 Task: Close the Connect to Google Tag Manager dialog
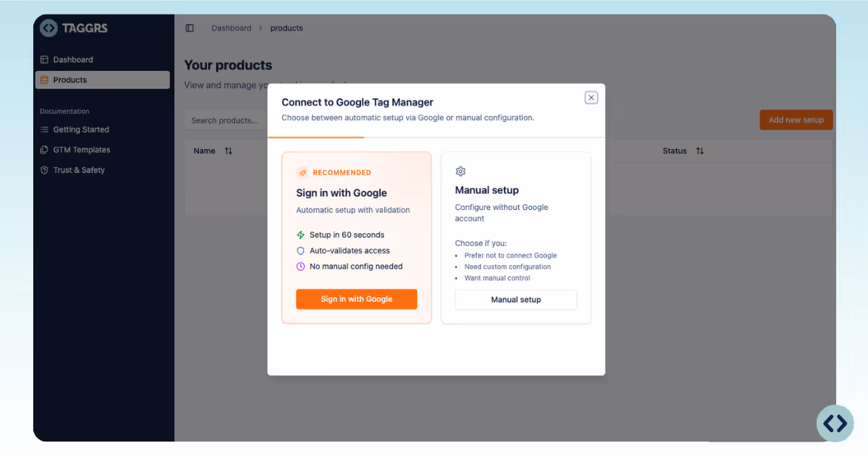tap(591, 98)
